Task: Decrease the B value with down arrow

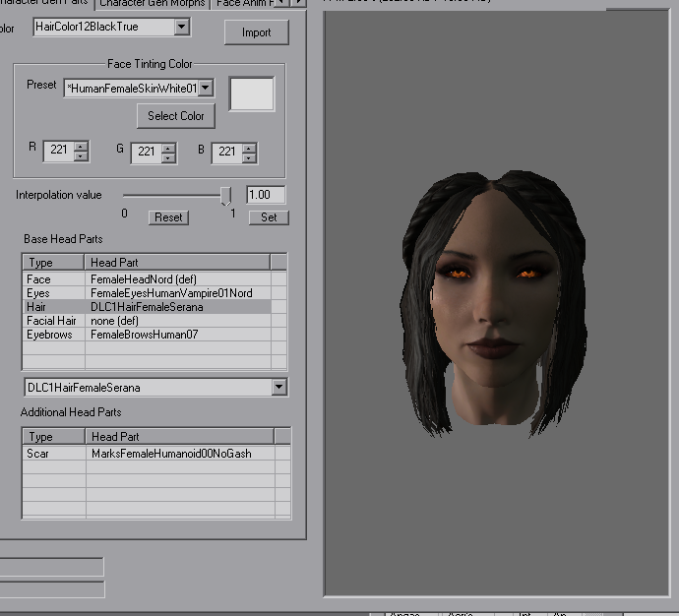Action: point(249,158)
